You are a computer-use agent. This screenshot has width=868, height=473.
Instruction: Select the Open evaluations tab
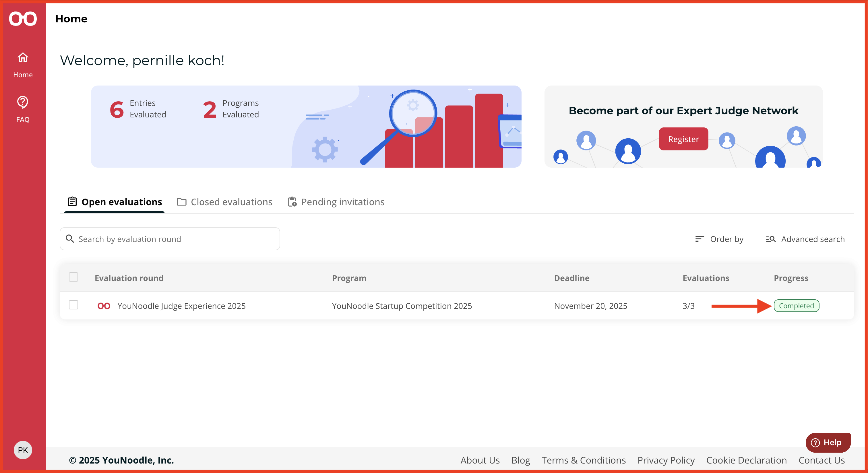115,202
